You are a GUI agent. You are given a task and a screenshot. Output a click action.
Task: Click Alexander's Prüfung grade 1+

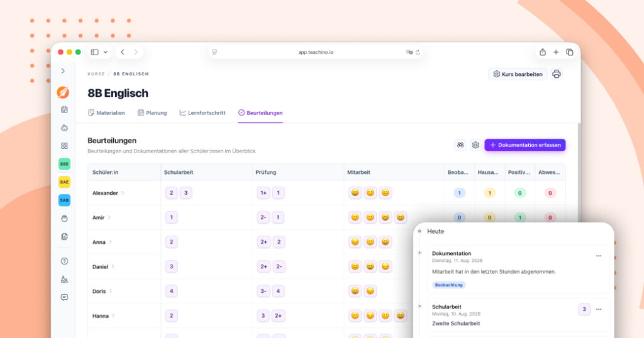click(264, 193)
